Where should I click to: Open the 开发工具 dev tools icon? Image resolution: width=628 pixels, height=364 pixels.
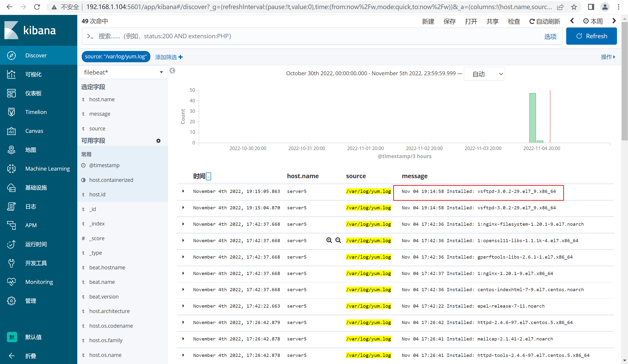tap(12, 263)
